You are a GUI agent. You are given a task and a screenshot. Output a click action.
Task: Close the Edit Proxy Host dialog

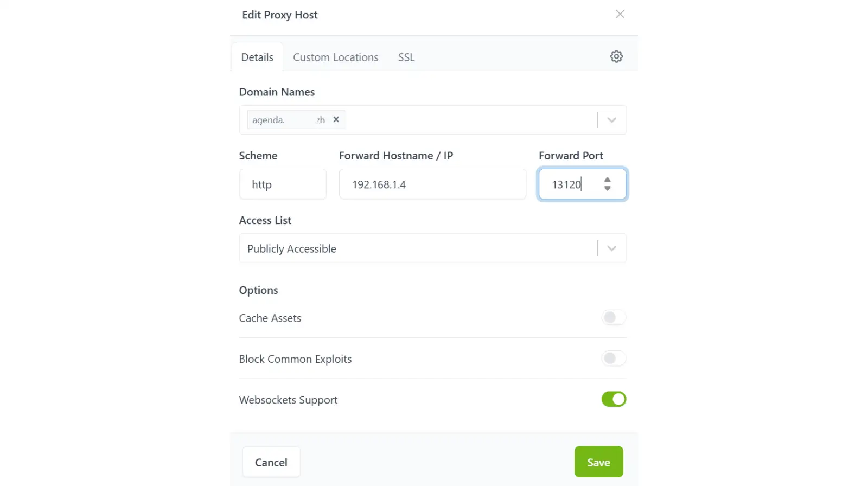tap(620, 14)
